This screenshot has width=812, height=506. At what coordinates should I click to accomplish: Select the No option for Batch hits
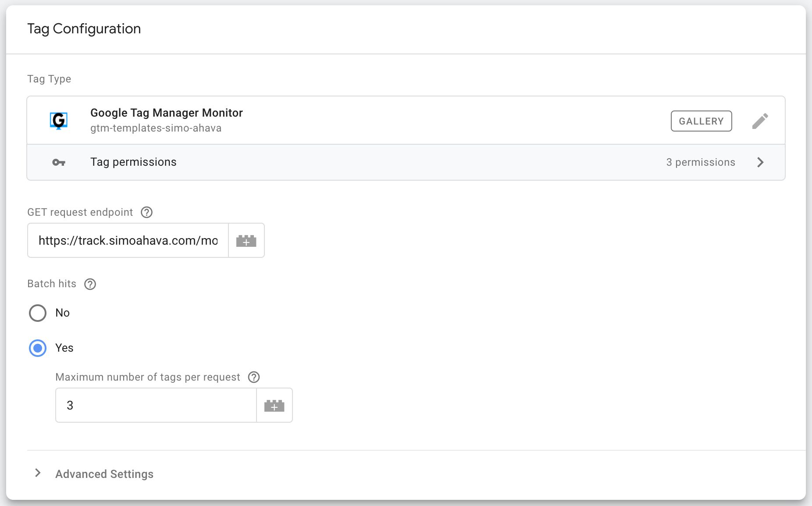[x=38, y=313]
